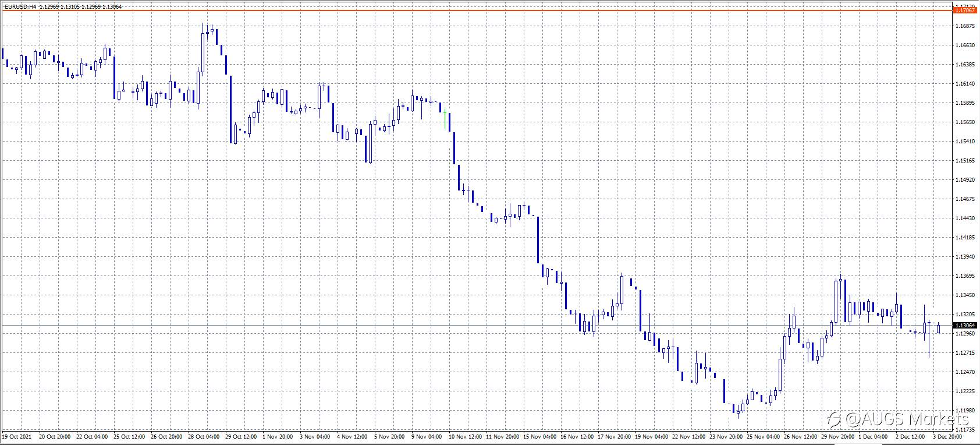
Task: Click the 1.13205 price scale label
Action: (964, 315)
